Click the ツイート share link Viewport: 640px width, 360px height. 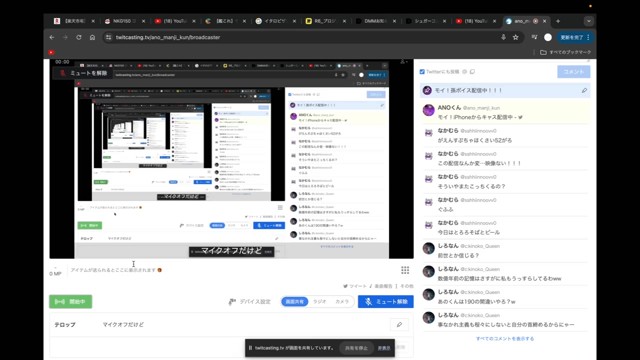(x=355, y=286)
